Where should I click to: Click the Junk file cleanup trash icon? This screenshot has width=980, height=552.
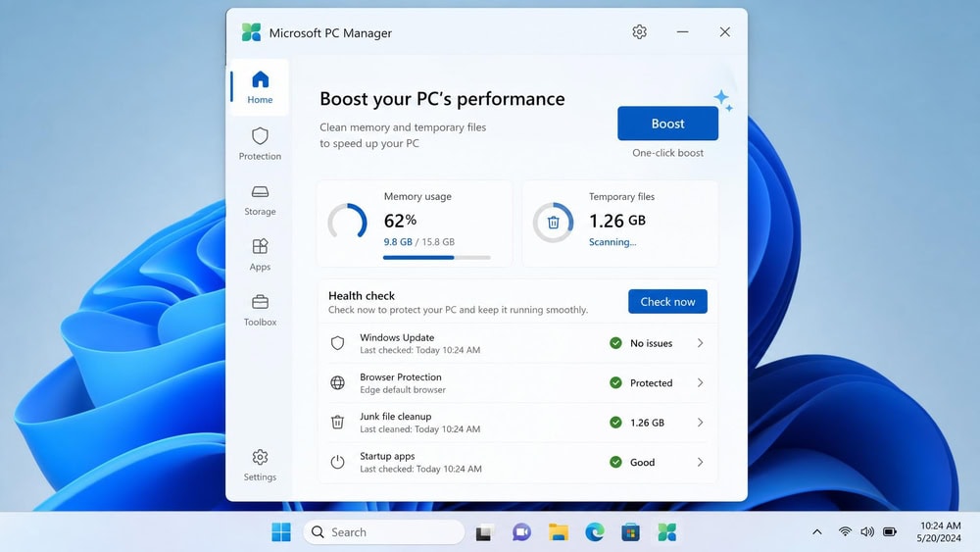(337, 422)
